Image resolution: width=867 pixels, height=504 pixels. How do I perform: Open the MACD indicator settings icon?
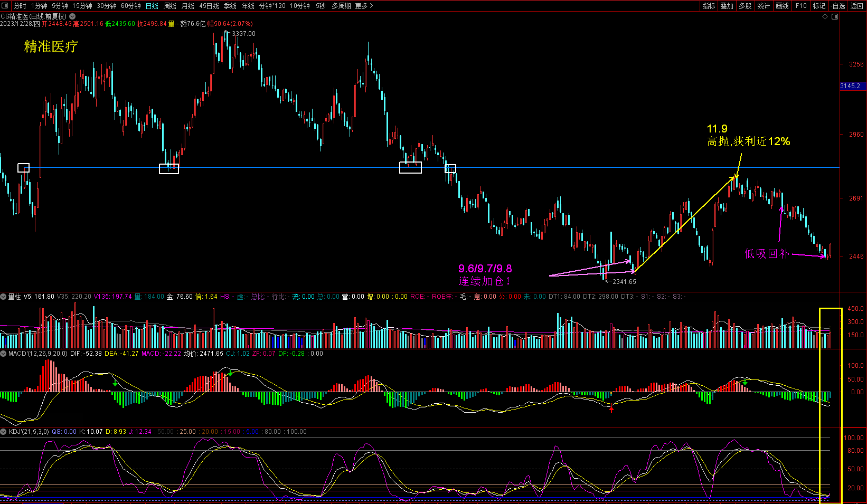(3, 354)
